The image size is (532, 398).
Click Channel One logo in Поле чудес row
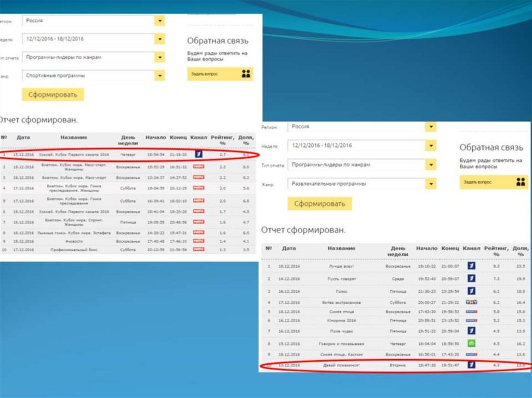(x=471, y=331)
